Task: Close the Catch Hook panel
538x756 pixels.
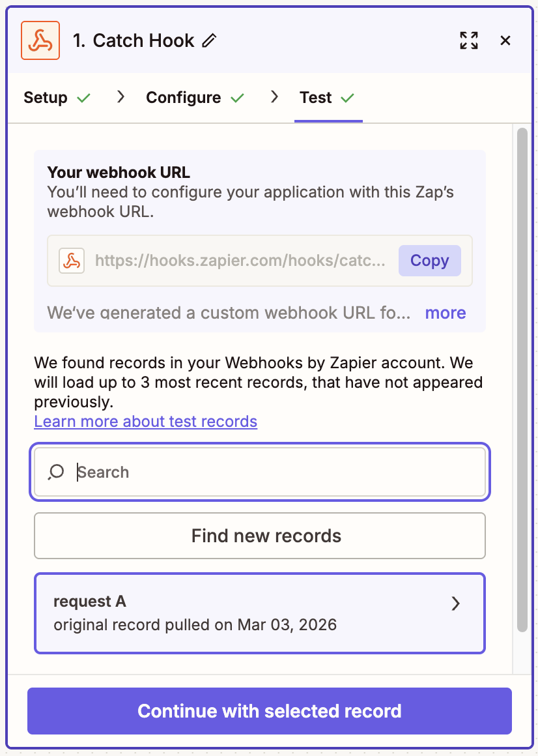Action: [505, 40]
